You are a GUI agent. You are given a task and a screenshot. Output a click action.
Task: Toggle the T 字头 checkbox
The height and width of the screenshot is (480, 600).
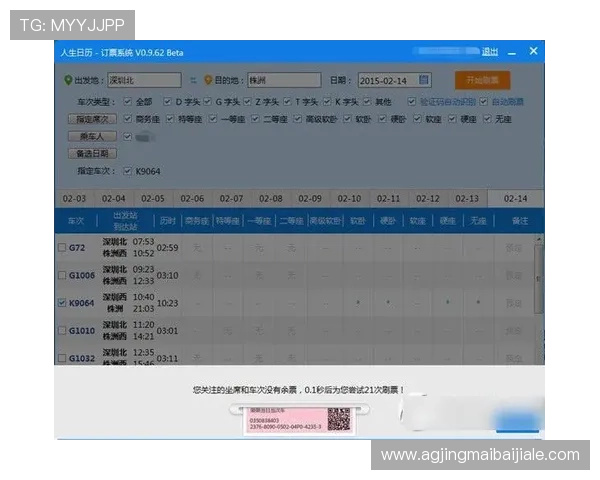287,102
